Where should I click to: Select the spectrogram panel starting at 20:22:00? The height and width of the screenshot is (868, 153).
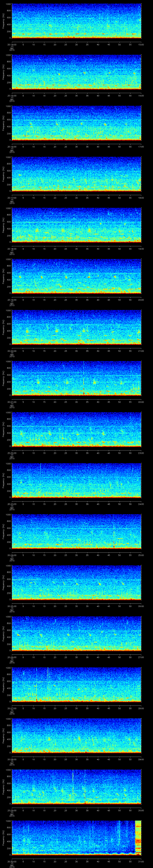point(76,429)
